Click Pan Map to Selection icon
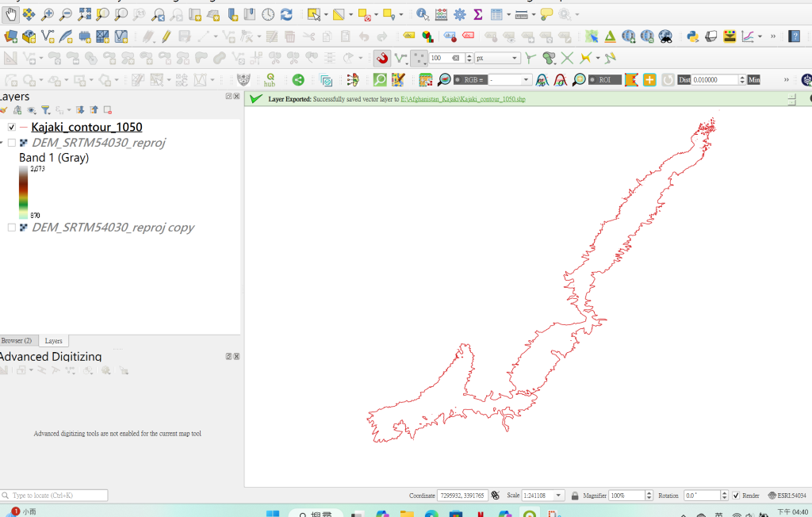 point(29,14)
